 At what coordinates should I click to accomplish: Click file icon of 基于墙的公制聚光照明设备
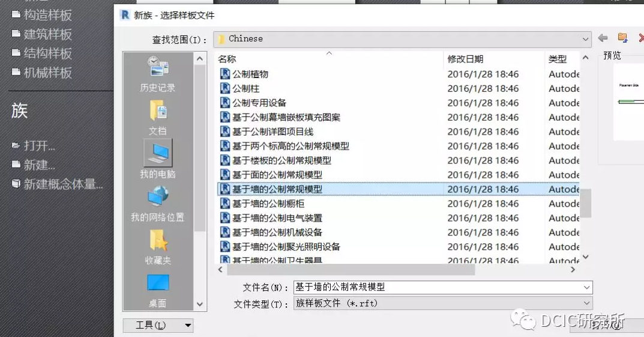[225, 246]
